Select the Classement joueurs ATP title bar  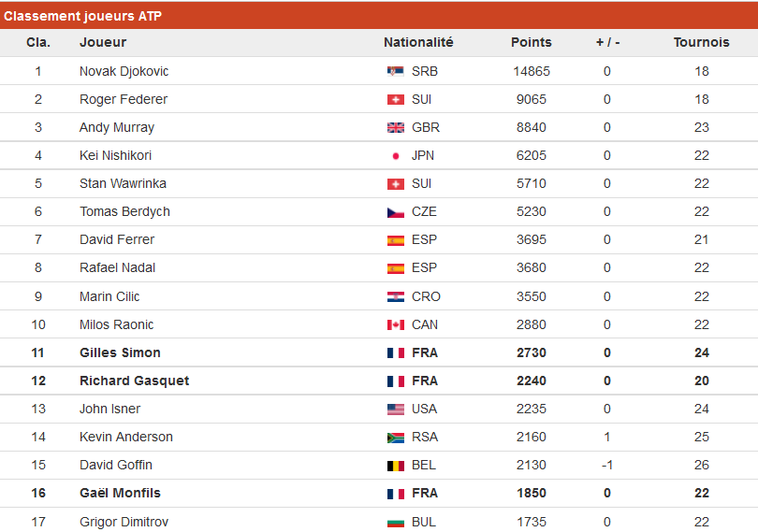pos(379,16)
